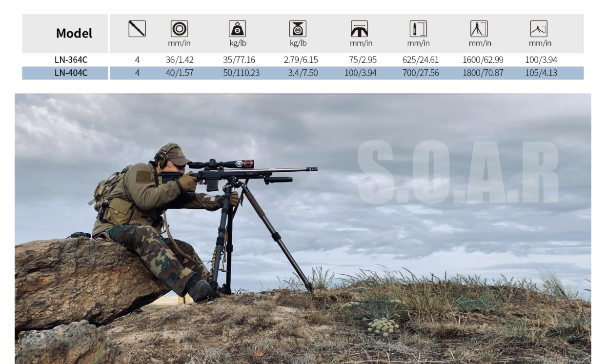Click the max load weight icon

click(237, 28)
